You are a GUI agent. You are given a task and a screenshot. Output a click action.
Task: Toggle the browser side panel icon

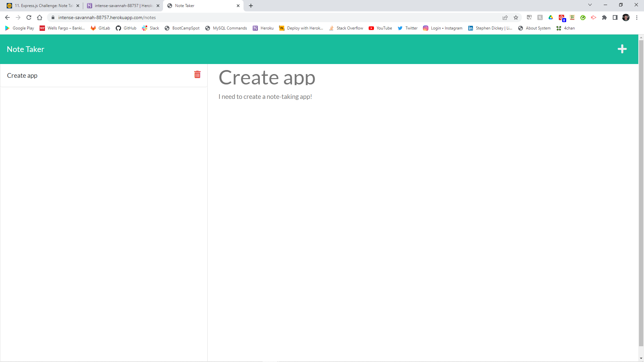pos(615,17)
